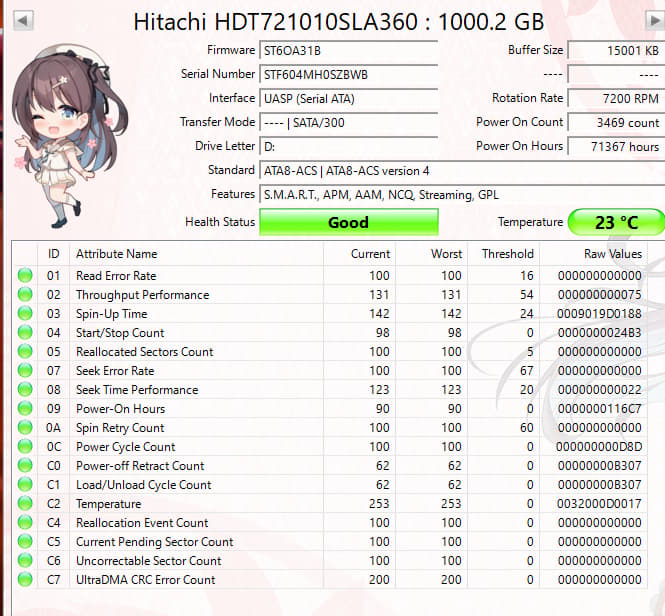Select the Spin-Up Time attribute name
This screenshot has width=665, height=616.
point(112,314)
